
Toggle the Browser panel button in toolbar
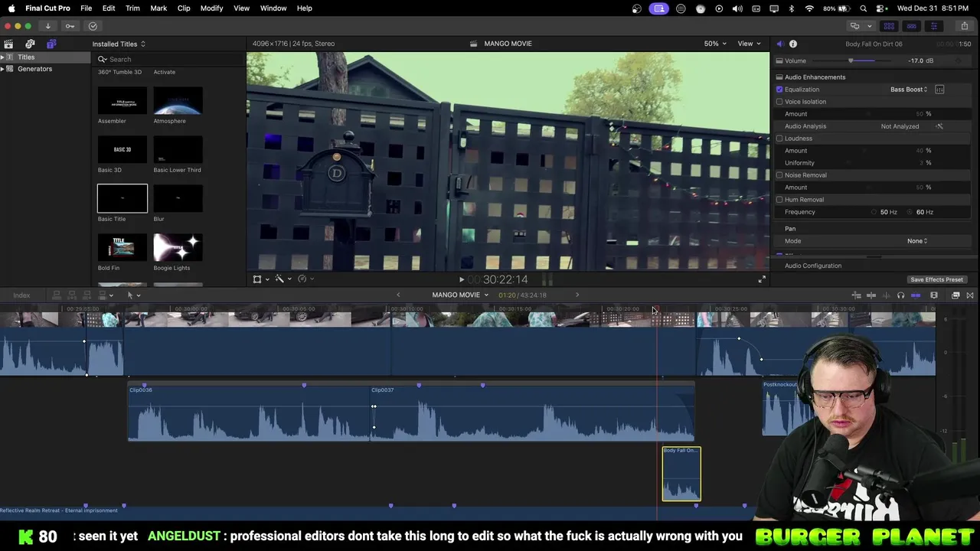pyautogui.click(x=889, y=26)
